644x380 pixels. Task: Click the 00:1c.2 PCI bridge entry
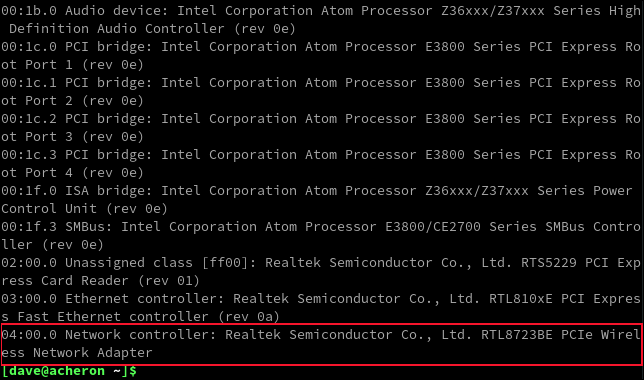click(x=322, y=127)
